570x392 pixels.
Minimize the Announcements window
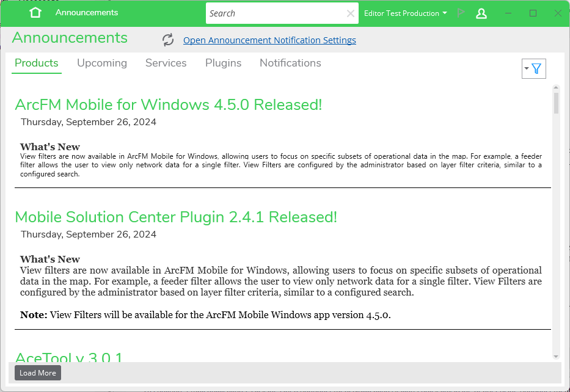coord(508,13)
